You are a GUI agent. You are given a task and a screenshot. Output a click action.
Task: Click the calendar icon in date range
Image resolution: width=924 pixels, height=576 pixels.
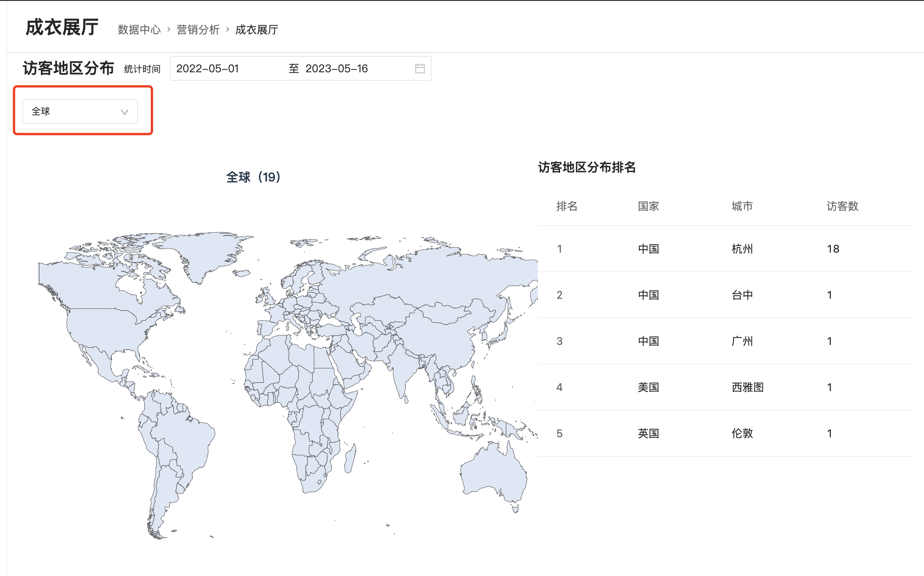tap(420, 68)
